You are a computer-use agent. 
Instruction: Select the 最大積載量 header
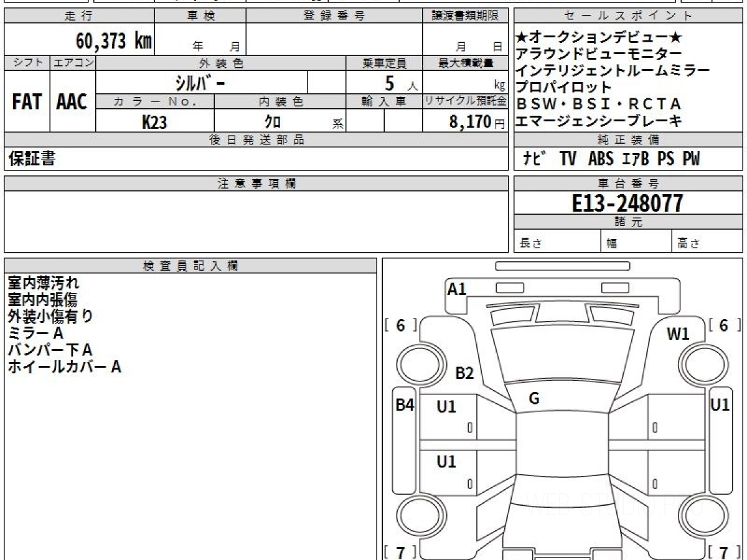pos(465,63)
